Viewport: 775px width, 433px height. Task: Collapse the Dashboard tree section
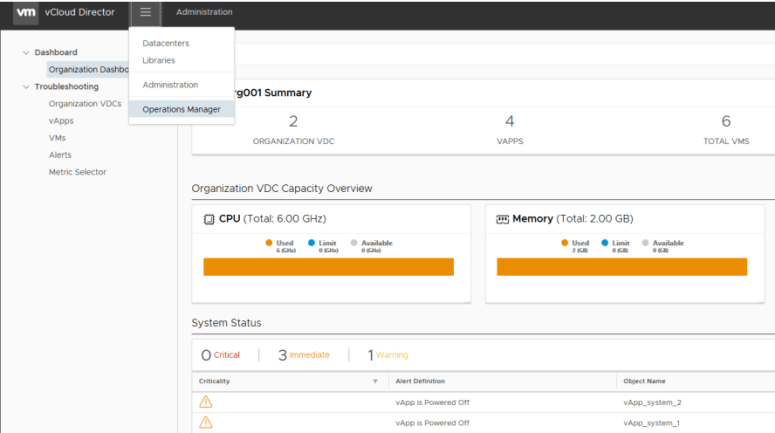[26, 52]
